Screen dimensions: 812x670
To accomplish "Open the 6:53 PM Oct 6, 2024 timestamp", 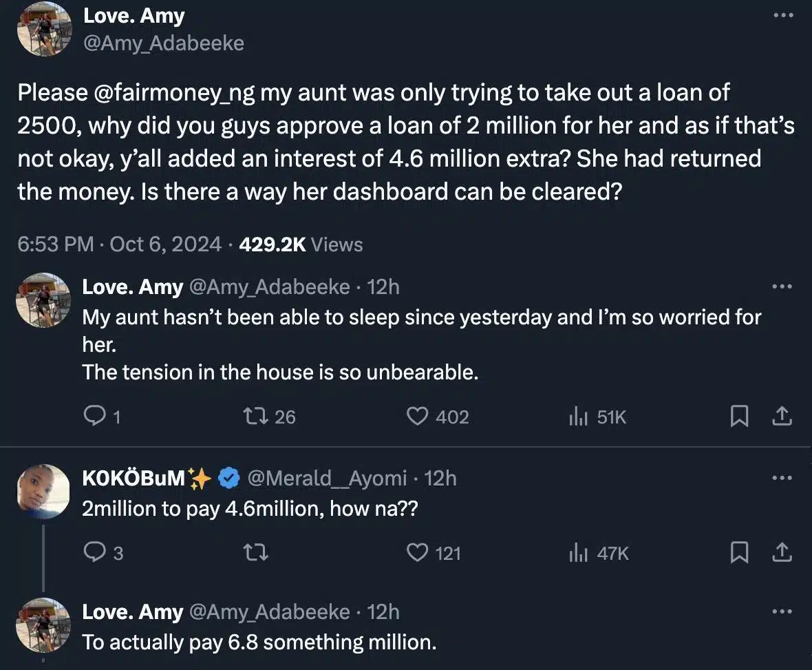I will (x=120, y=244).
